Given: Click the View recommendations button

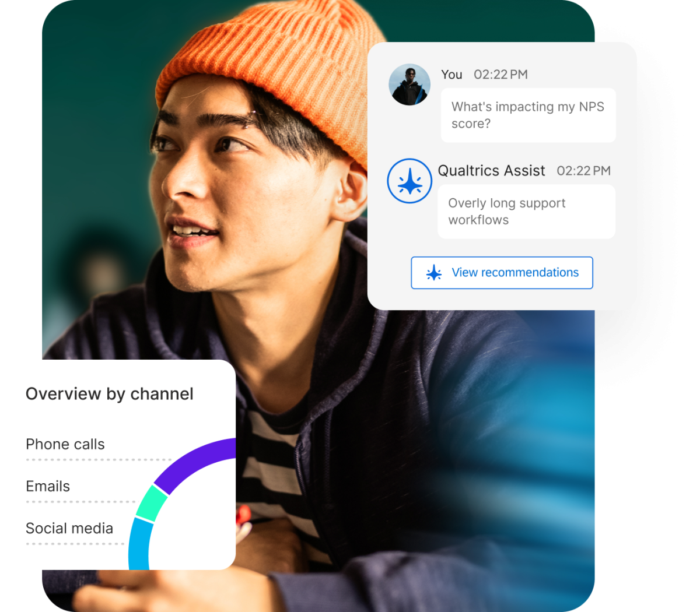Looking at the screenshot, I should pos(502,273).
